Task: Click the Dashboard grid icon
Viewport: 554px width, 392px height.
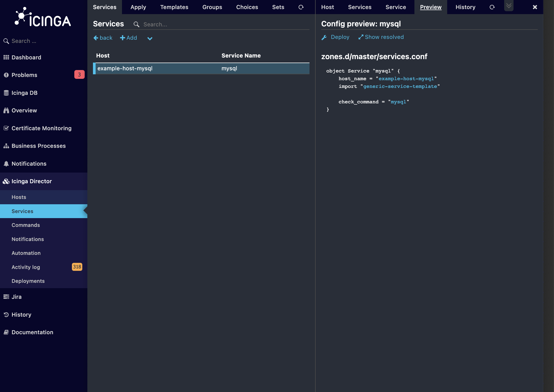Action: 6,57
